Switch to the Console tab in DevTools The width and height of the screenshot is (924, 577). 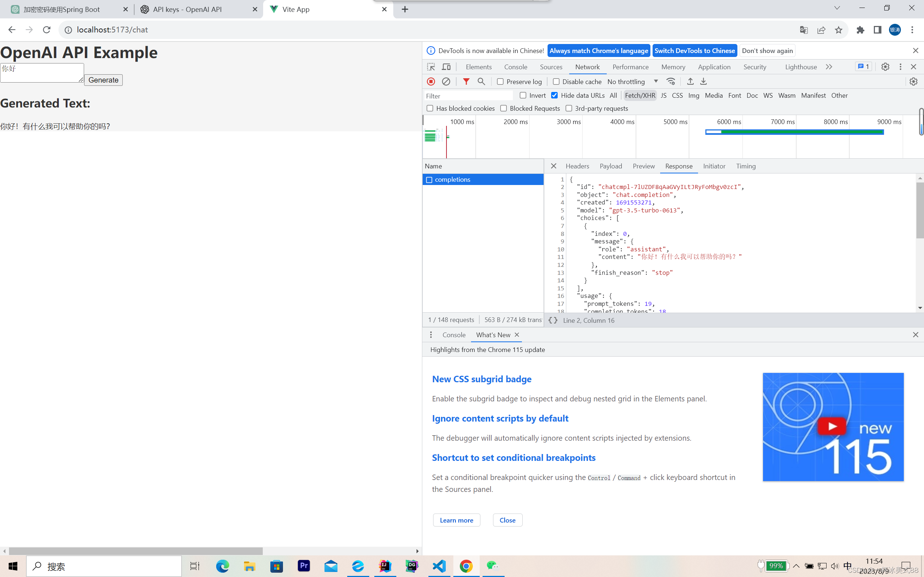click(x=515, y=67)
